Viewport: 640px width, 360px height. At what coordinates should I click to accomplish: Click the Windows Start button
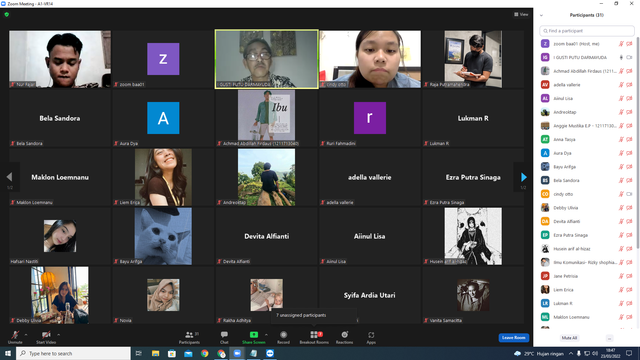pyautogui.click(x=8, y=353)
